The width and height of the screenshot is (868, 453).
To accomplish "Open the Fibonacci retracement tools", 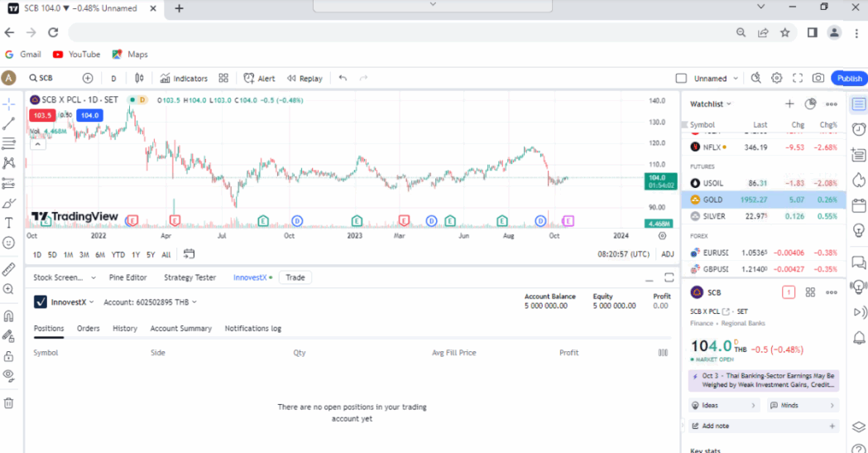I will [x=8, y=143].
